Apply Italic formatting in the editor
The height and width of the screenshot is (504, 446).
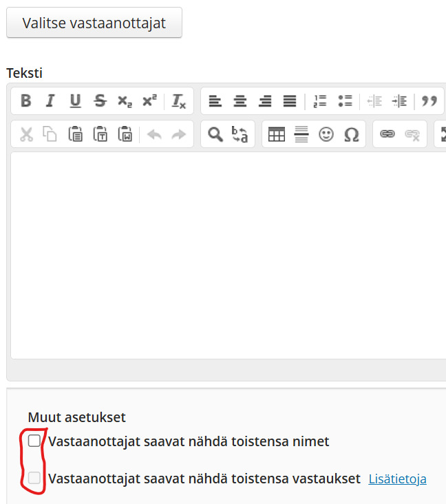tap(50, 101)
